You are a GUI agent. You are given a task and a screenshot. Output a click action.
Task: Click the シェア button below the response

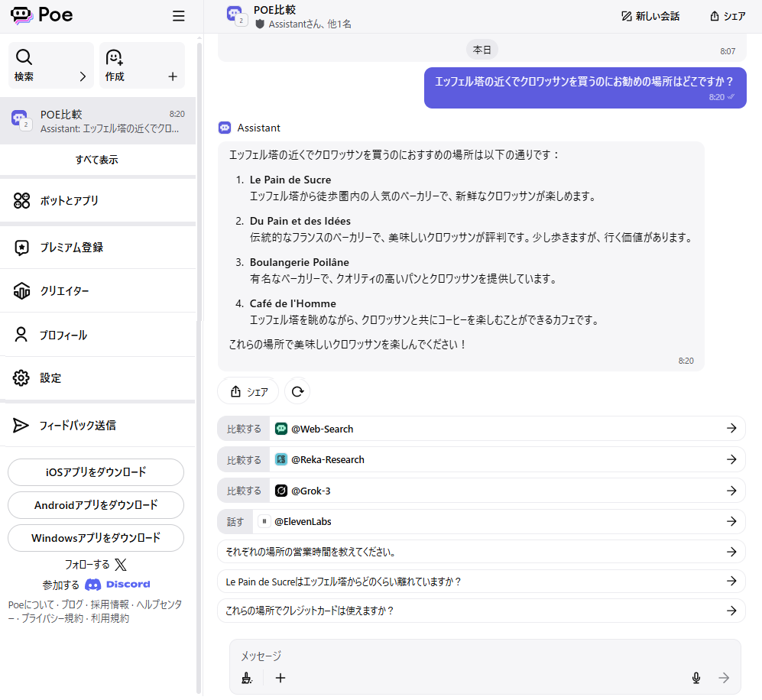(x=248, y=391)
